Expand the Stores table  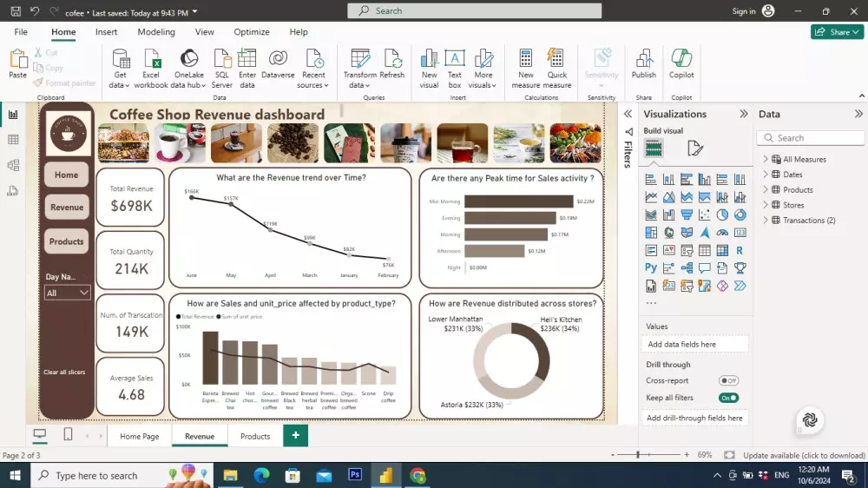pos(766,205)
